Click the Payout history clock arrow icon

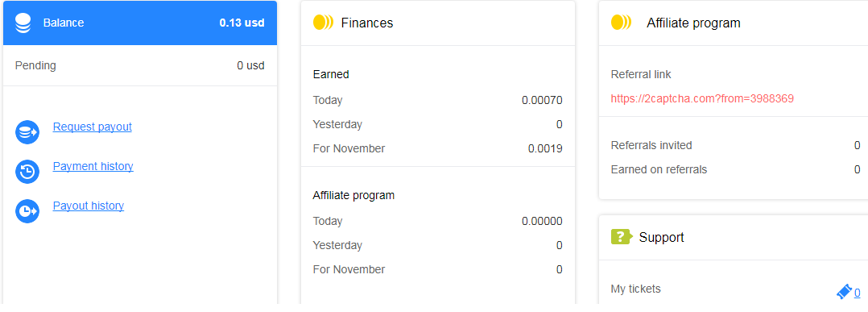(x=27, y=211)
